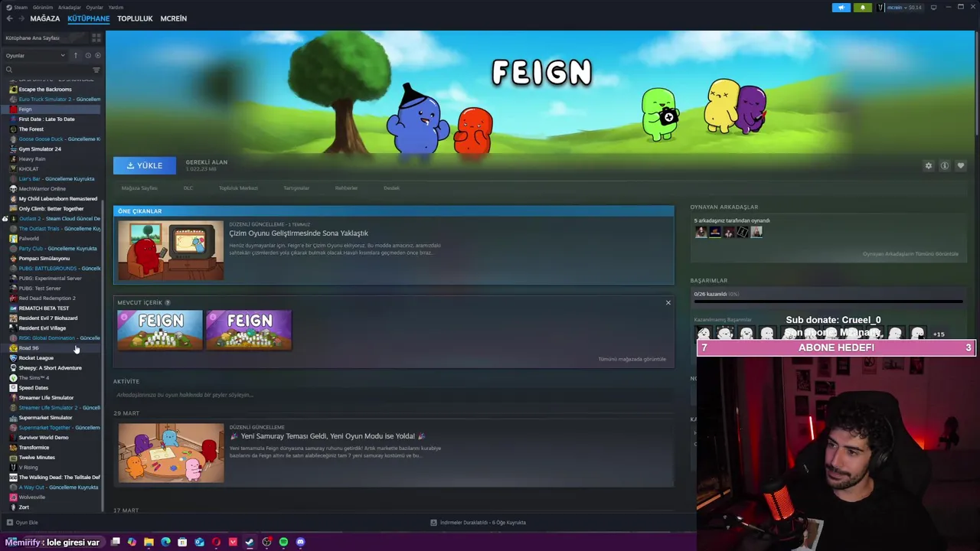Click the Red Dead Redemption 2 icon
This screenshot has height=551, width=980.
(x=13, y=298)
